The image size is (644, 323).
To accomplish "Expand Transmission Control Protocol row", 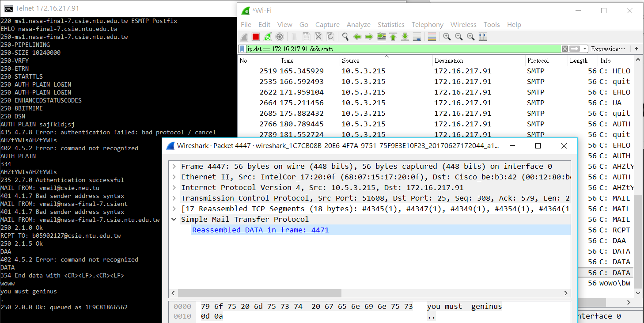I will tap(174, 198).
